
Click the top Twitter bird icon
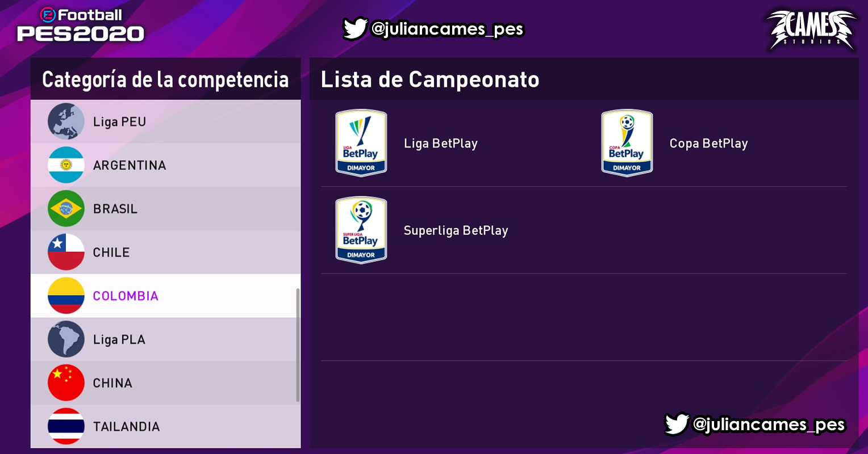pyautogui.click(x=355, y=28)
